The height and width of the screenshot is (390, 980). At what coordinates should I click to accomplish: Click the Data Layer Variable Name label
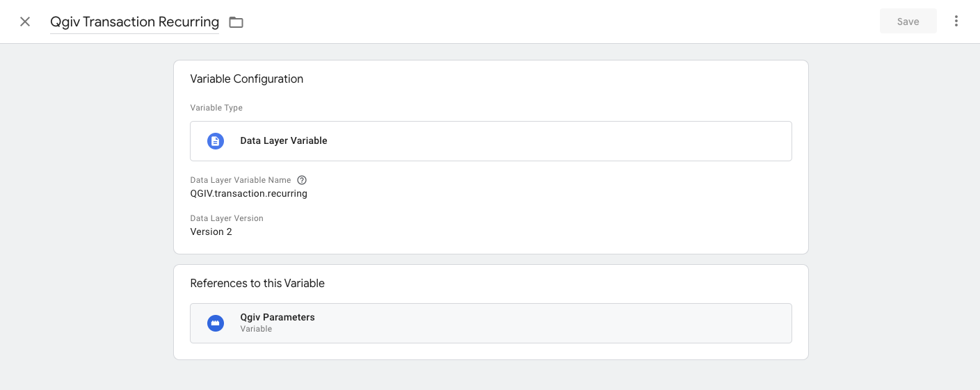click(241, 180)
